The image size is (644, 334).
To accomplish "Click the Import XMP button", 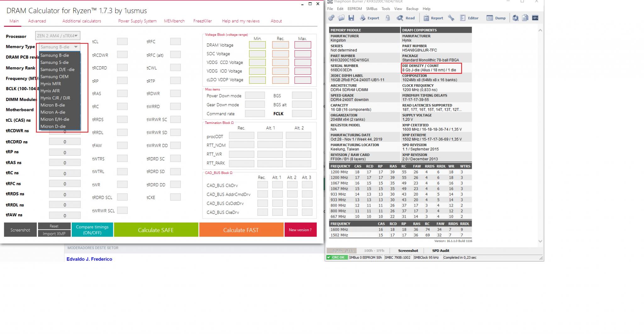I will [54, 234].
